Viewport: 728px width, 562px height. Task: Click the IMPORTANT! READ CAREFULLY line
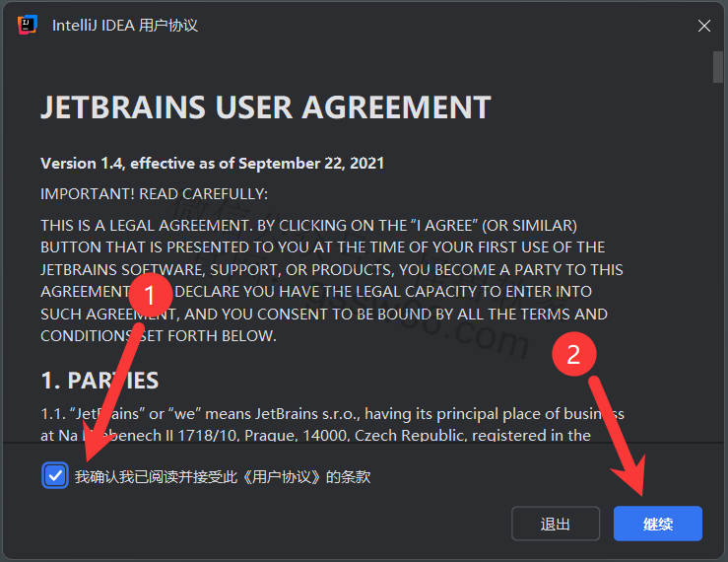tap(154, 193)
